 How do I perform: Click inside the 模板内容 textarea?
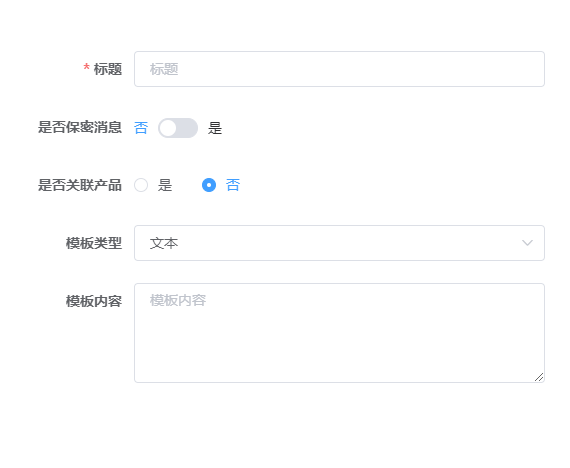339,333
